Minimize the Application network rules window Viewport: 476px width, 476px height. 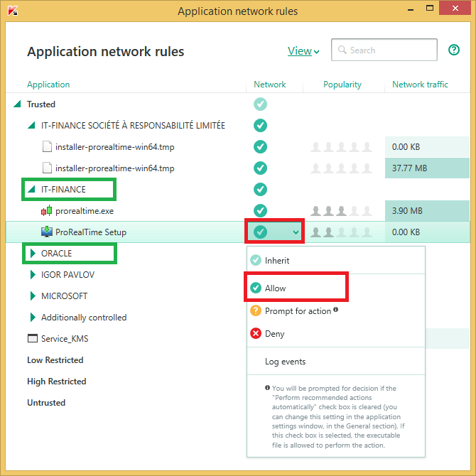point(411,9)
